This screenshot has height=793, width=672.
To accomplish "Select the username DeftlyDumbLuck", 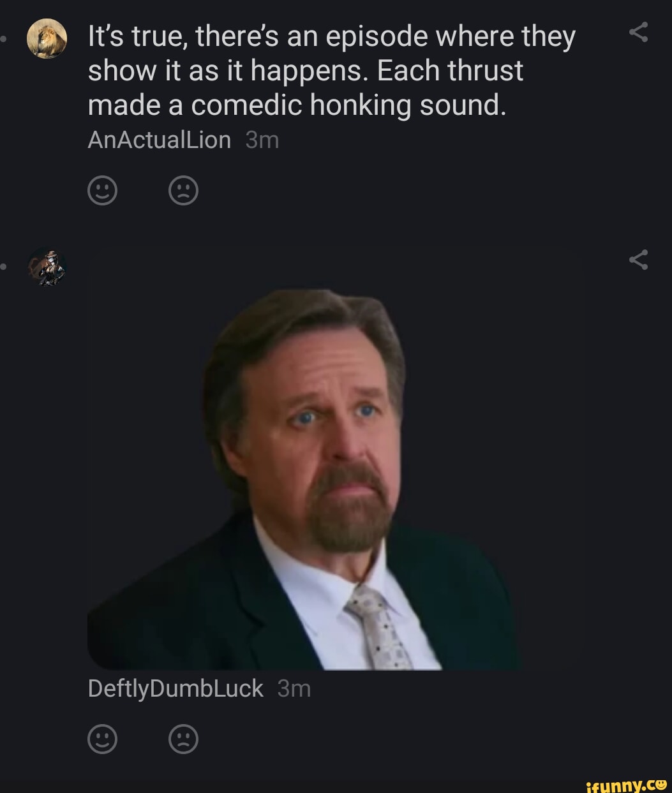I will pos(174,688).
